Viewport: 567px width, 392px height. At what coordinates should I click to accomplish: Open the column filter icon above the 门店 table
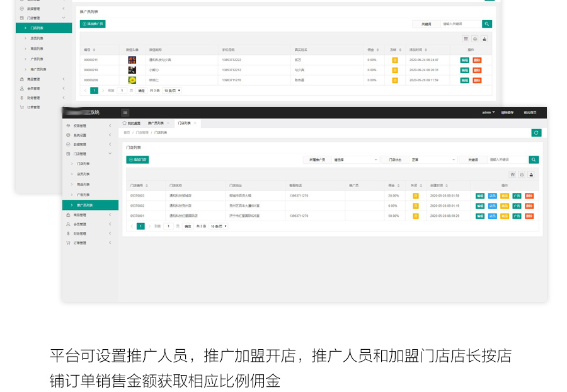(x=512, y=175)
